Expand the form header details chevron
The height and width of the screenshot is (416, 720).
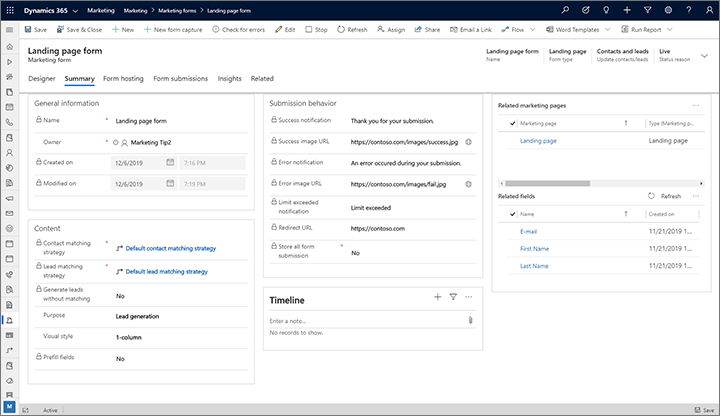click(x=705, y=54)
